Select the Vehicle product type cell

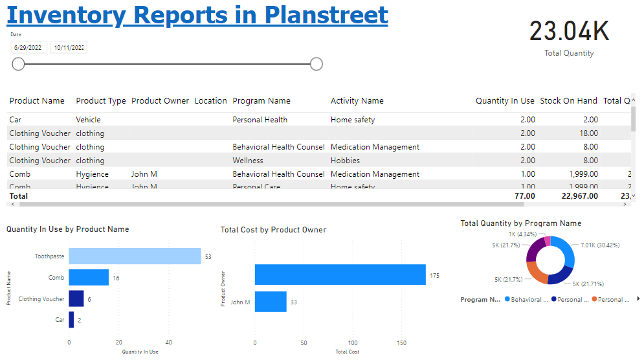(88, 120)
